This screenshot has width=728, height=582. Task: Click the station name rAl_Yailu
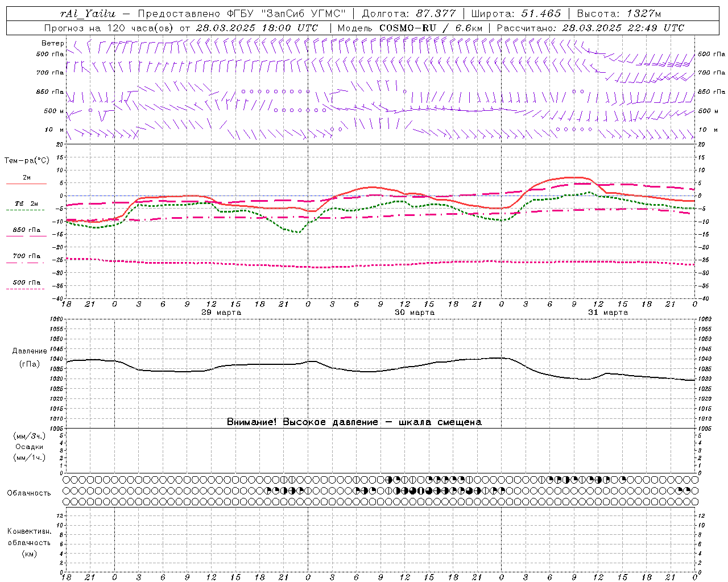click(x=88, y=14)
